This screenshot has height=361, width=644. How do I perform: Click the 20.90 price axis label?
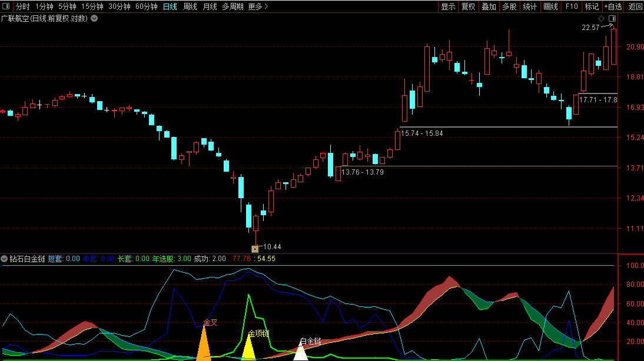[x=635, y=47]
